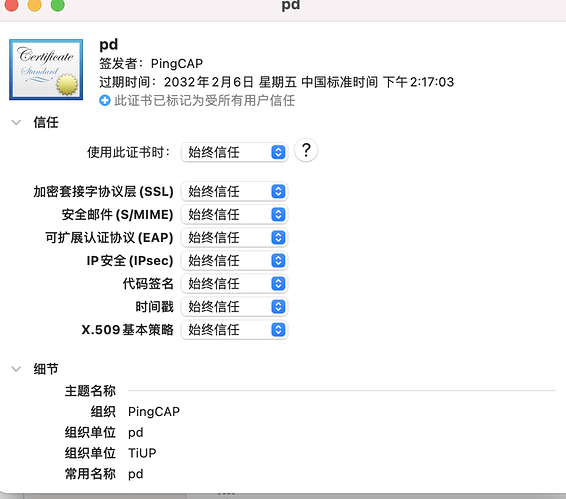Click the certificate thumbnail icon
This screenshot has width=566, height=499.
[x=46, y=69]
